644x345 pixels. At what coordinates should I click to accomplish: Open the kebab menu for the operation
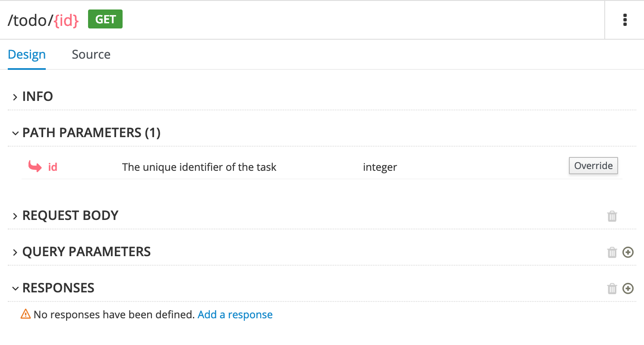pyautogui.click(x=625, y=20)
